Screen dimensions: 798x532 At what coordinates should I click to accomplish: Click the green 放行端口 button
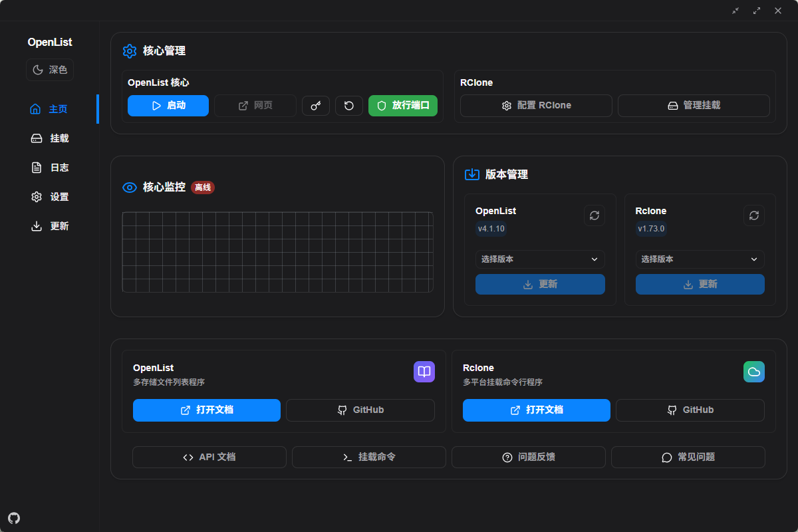coord(403,106)
